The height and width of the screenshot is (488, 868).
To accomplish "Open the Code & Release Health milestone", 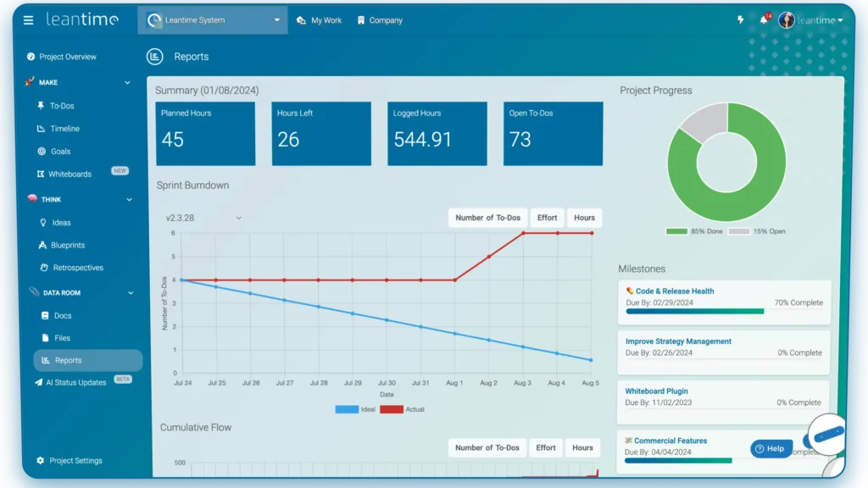I will [x=674, y=291].
